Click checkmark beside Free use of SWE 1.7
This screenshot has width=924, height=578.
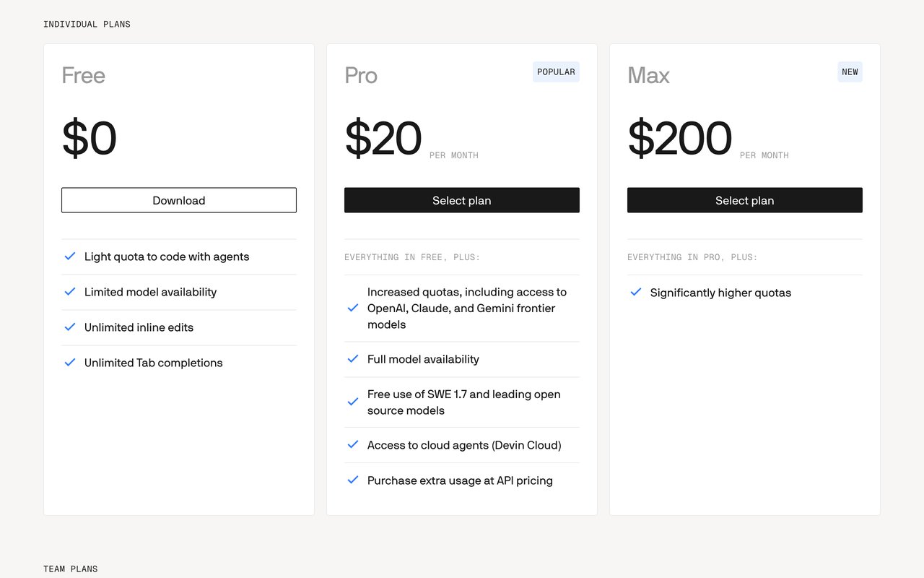tap(353, 402)
